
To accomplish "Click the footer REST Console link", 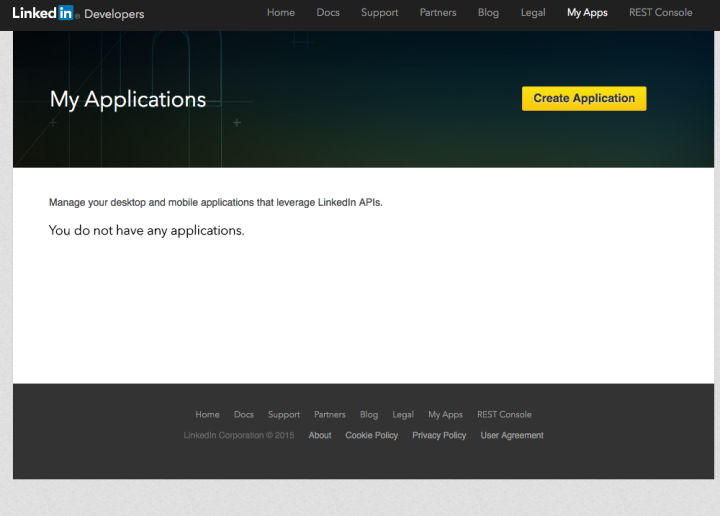I will coord(504,415).
